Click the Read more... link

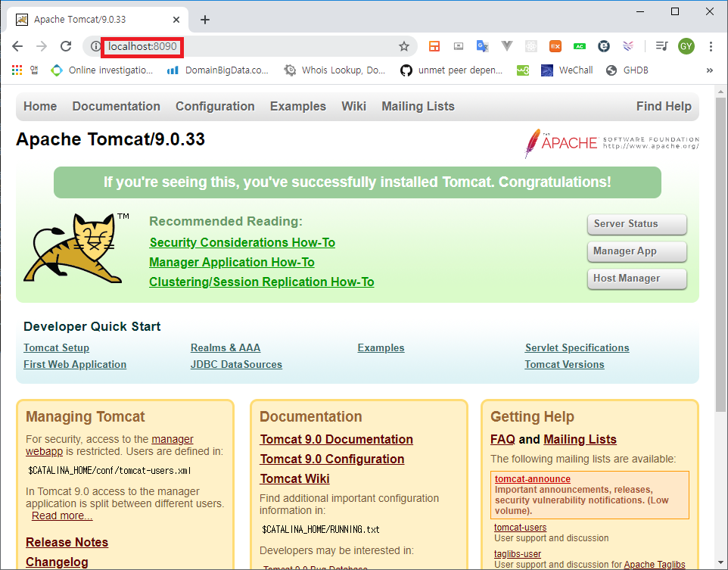click(62, 515)
